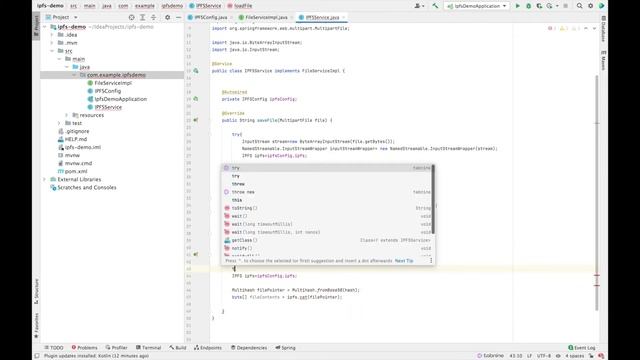Open the user account icon menu
The height and width of the screenshot is (360, 640).
(418, 6)
